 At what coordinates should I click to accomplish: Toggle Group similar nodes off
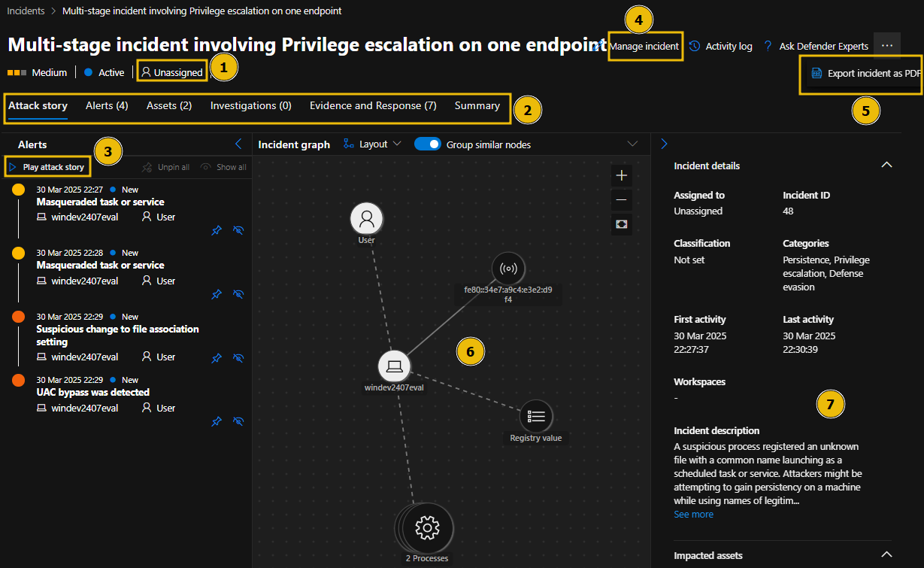point(427,143)
